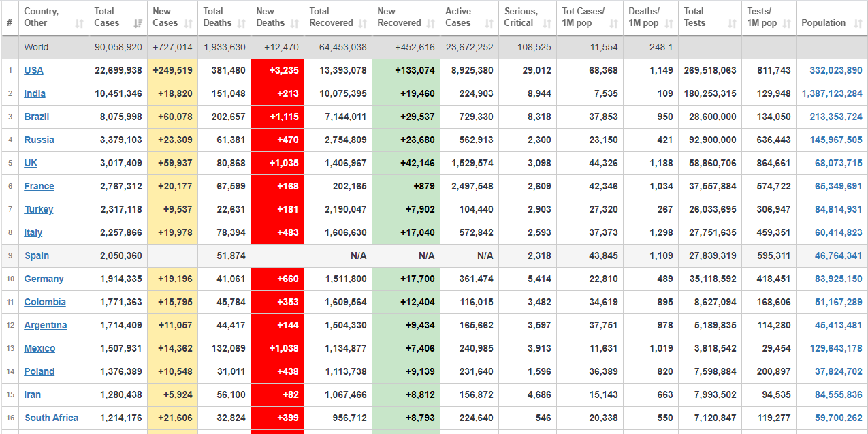Click the New Deaths column sort arrows
Viewport: 868px width, 434px height.
294,23
